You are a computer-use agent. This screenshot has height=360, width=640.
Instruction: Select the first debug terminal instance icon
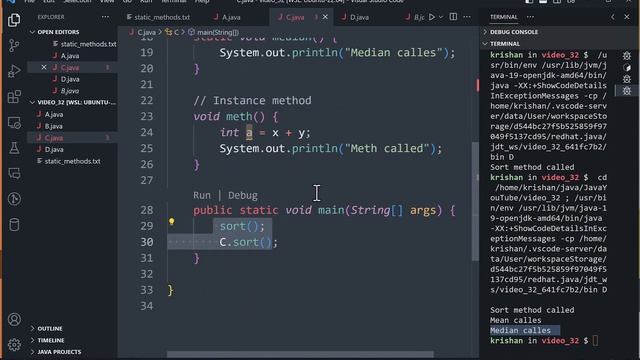(627, 56)
